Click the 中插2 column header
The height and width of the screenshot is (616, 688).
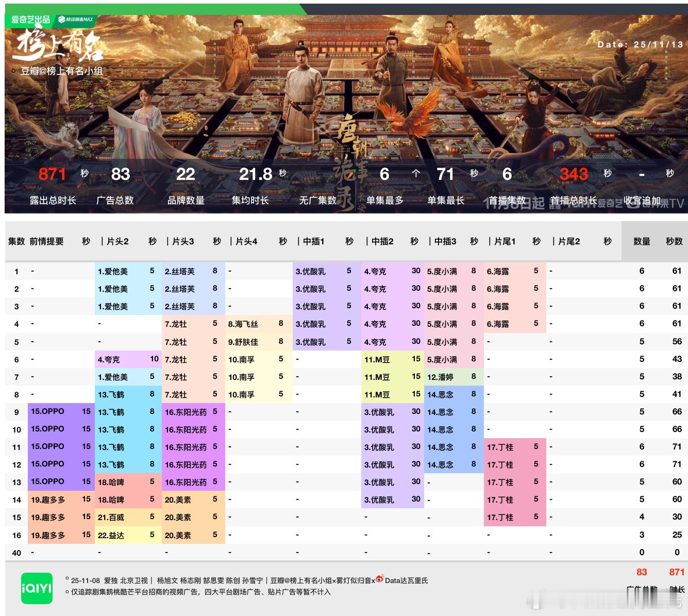pyautogui.click(x=382, y=241)
